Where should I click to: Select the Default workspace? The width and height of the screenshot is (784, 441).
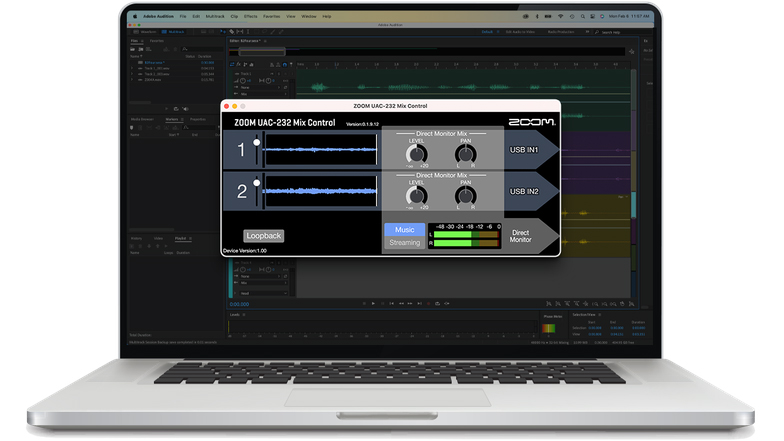tap(487, 32)
